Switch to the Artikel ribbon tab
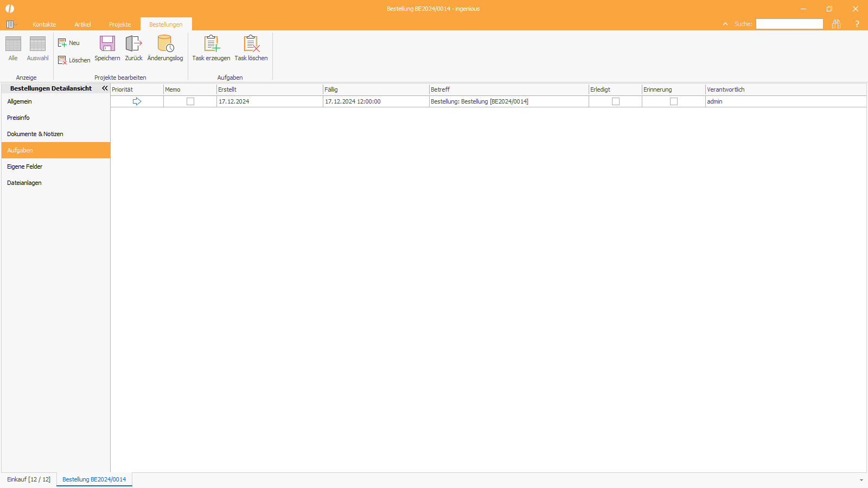This screenshot has height=488, width=868. tap(82, 24)
